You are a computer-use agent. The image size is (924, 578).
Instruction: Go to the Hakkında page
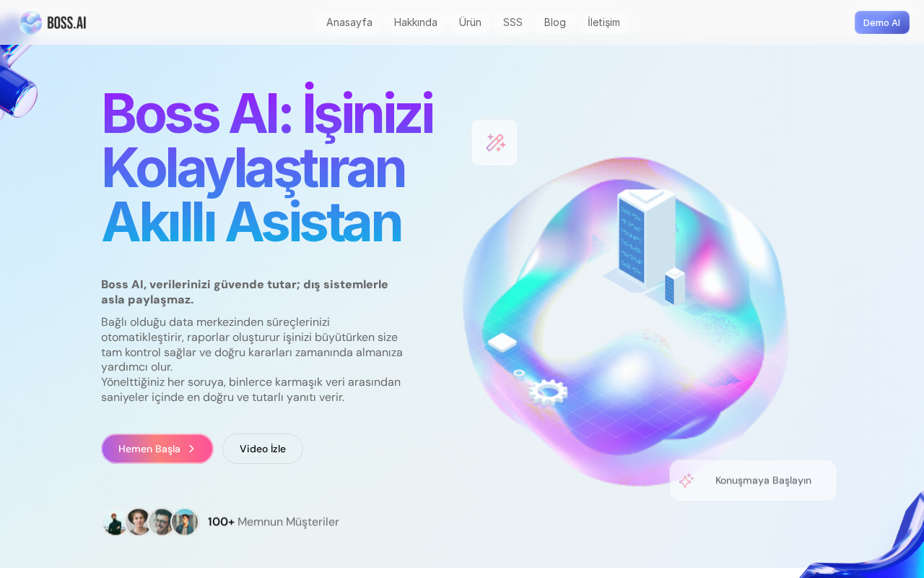(416, 22)
